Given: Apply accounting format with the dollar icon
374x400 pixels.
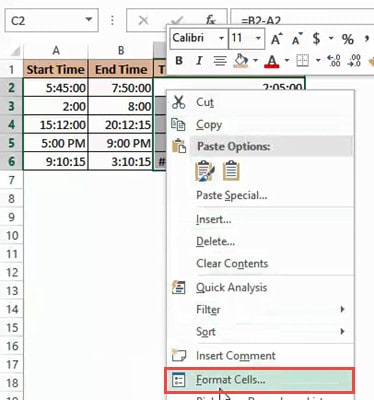Looking at the screenshot, I should coord(316,39).
